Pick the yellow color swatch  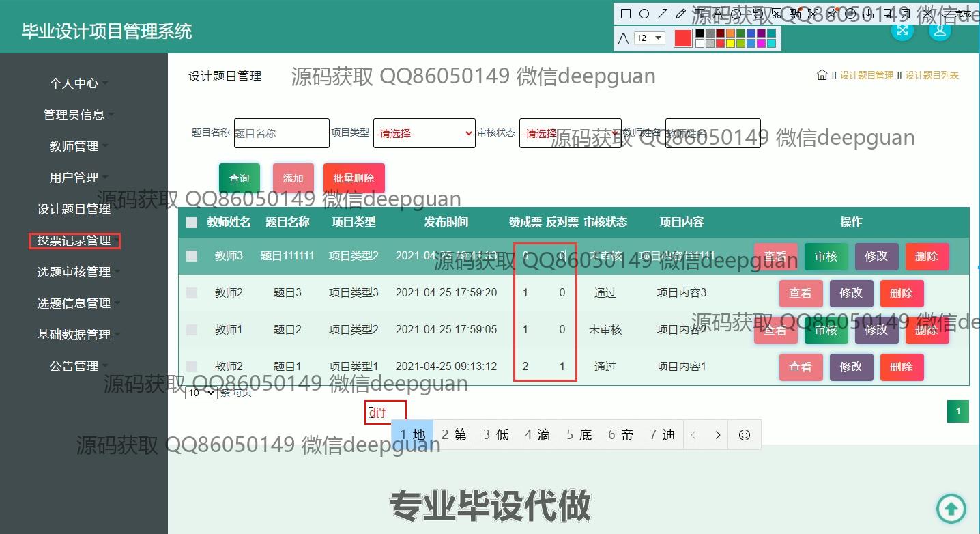point(730,44)
